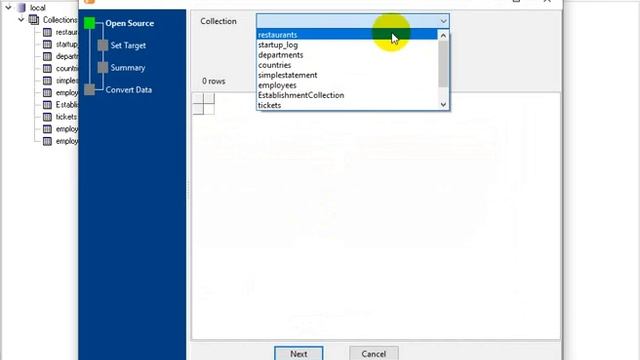
Task: Select the local node in the tree
Action: coord(38,7)
